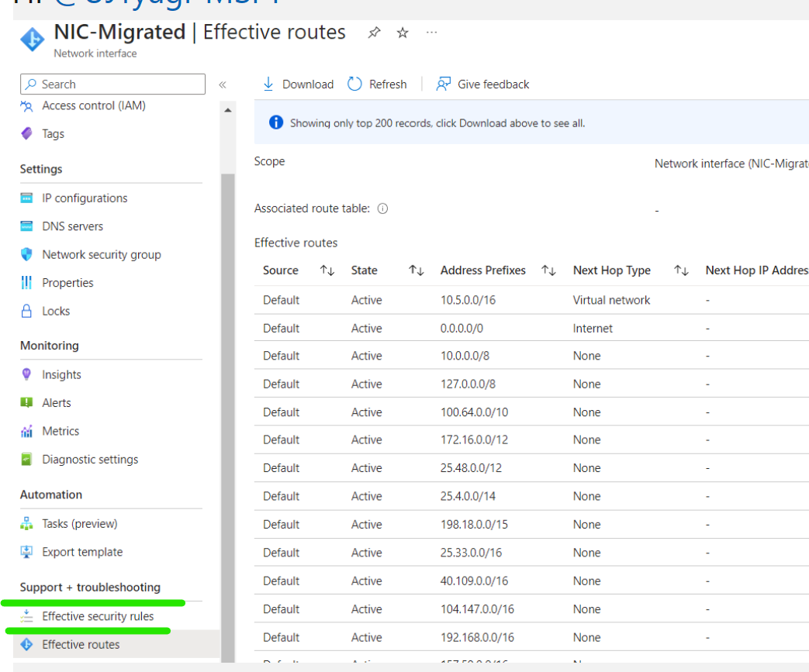Screen dimensions: 809x672
Task: Click the purple Tags icon
Action: 26,133
